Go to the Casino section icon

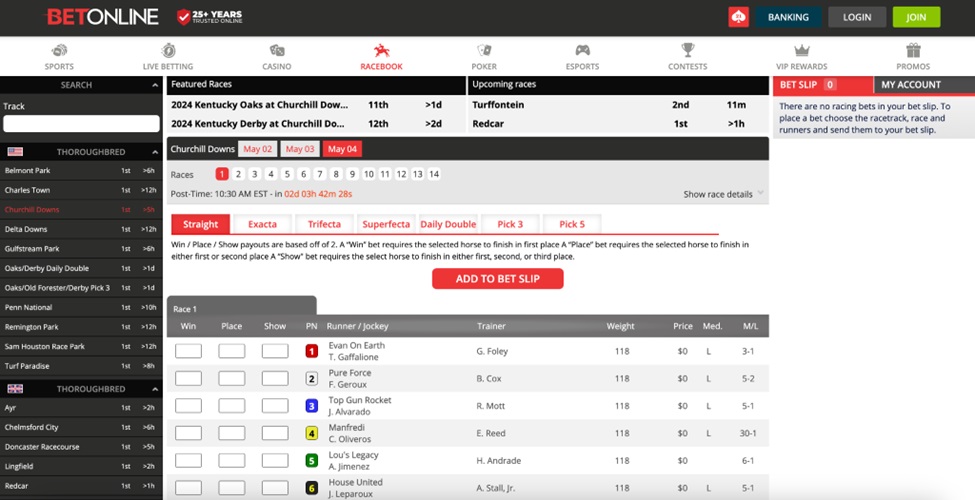[277, 50]
